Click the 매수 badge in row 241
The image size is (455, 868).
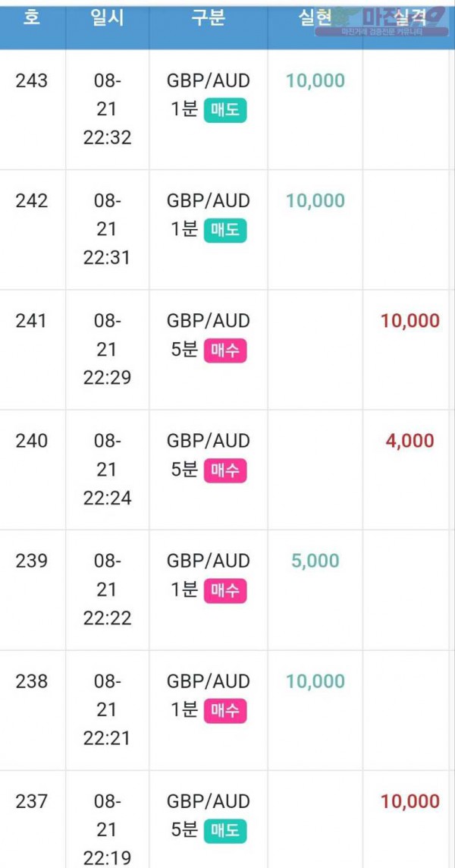click(x=224, y=351)
